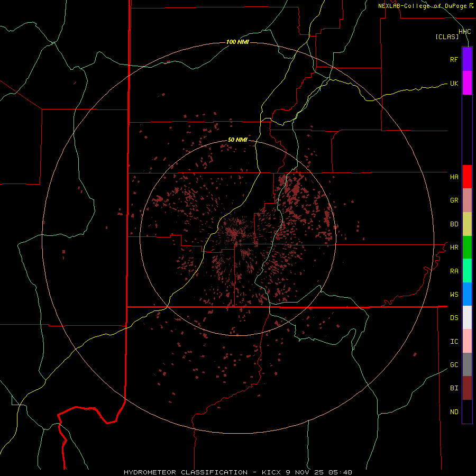Click the GR legend label
The width and height of the screenshot is (476, 476).
[x=454, y=200]
